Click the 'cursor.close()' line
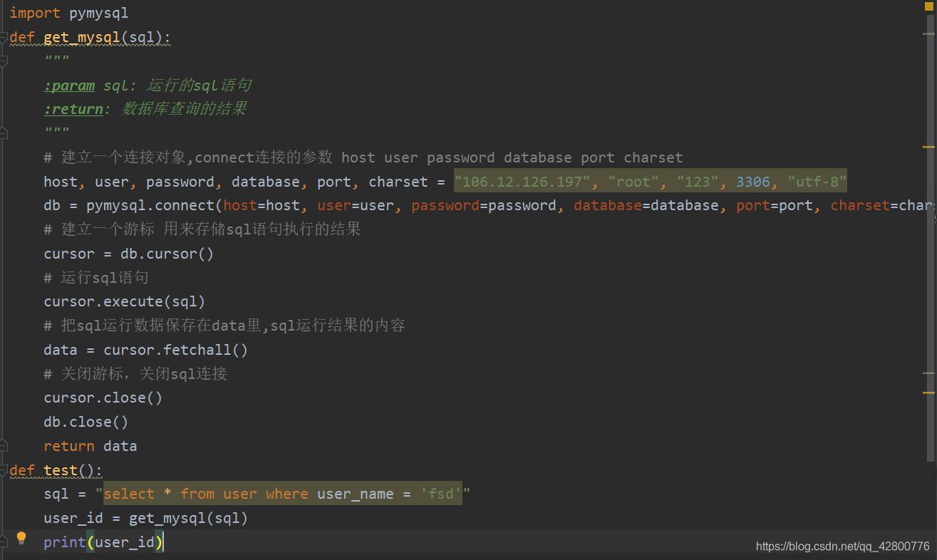Image resolution: width=937 pixels, height=560 pixels. click(103, 398)
